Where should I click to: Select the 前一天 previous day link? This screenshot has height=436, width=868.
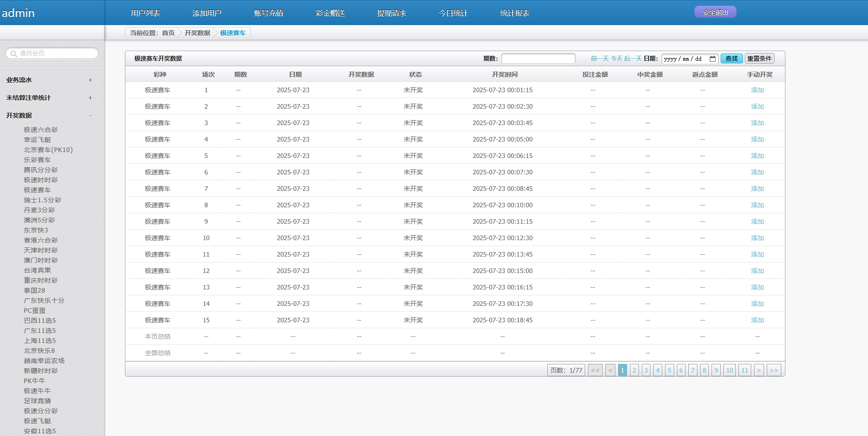point(599,58)
